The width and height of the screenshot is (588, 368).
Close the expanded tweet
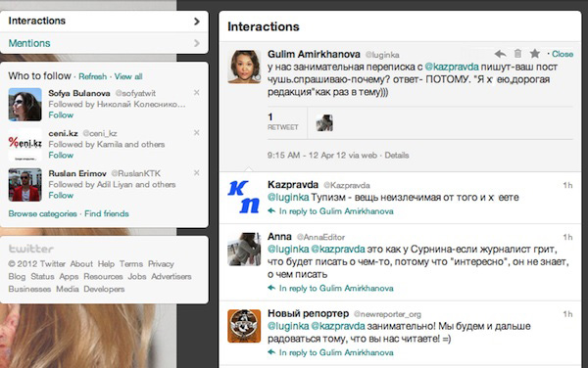click(x=563, y=54)
